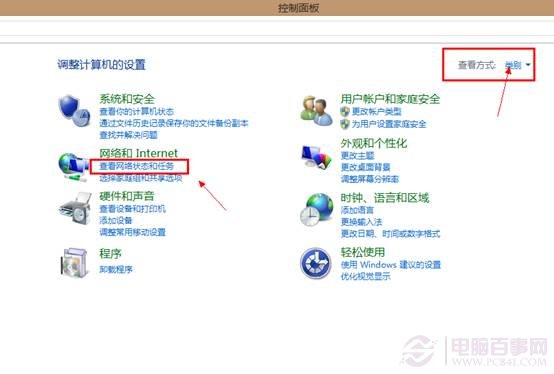
Task: Click 优化视觉显示 under Ease of Access
Action: click(x=366, y=277)
